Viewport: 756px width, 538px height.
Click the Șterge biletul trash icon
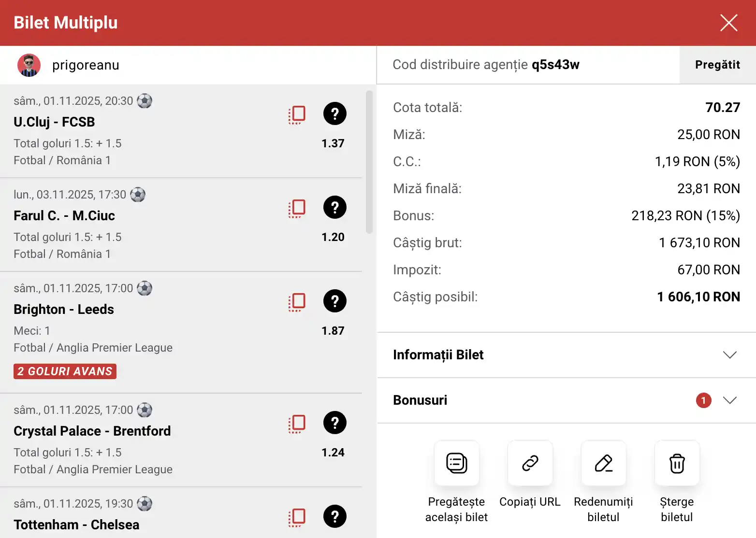pyautogui.click(x=677, y=463)
